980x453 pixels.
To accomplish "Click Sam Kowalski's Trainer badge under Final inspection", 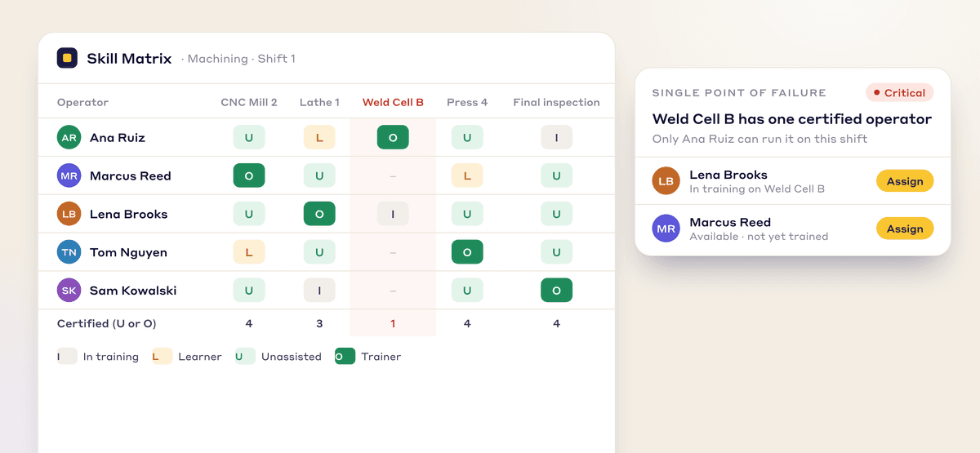I will click(556, 291).
